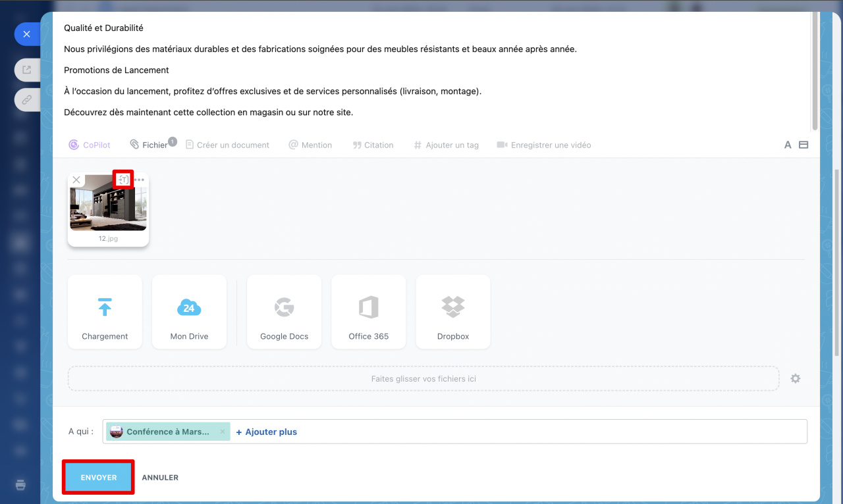The image size is (843, 504).
Task: Open the three-dot menu on 12.jpg
Action: [x=139, y=180]
